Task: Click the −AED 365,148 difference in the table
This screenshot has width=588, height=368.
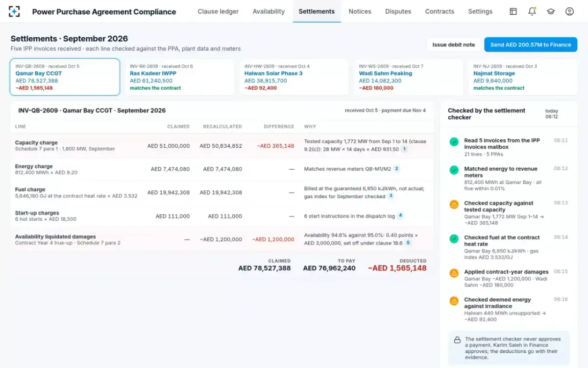Action: click(x=276, y=146)
